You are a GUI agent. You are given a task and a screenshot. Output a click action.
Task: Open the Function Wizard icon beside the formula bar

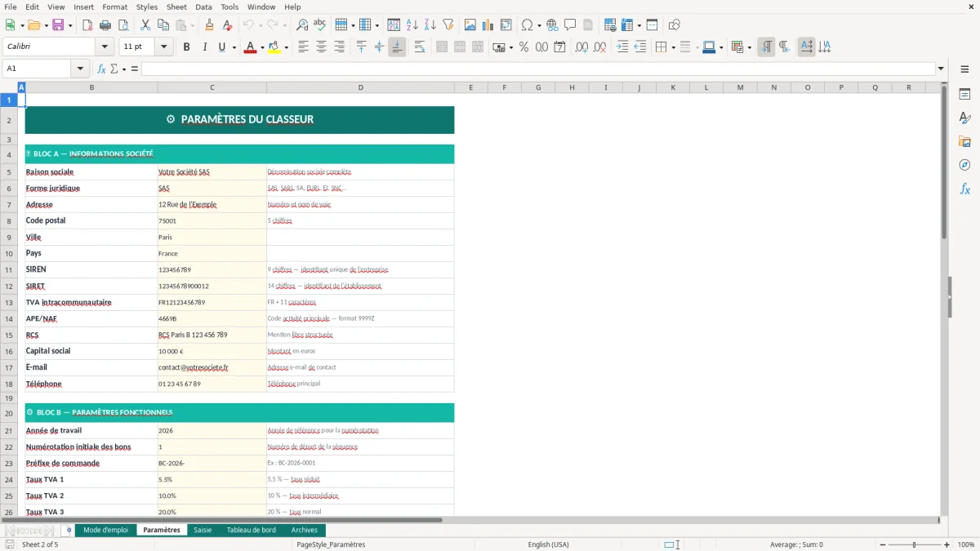pos(101,69)
